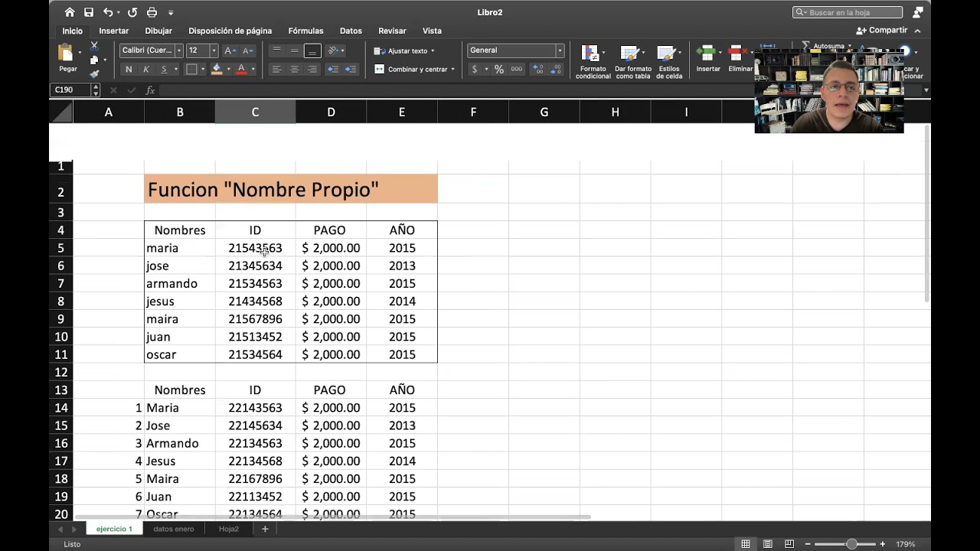The image size is (980, 551).
Task: Apply the red font color A
Action: pos(241,69)
